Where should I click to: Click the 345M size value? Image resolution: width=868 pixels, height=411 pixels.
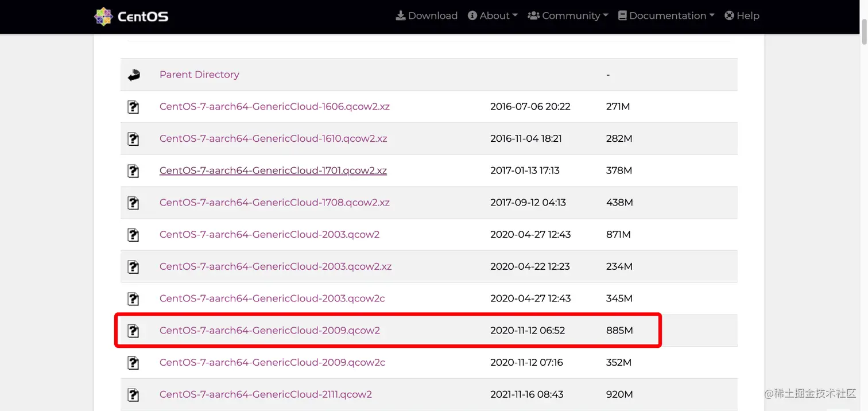pos(619,298)
